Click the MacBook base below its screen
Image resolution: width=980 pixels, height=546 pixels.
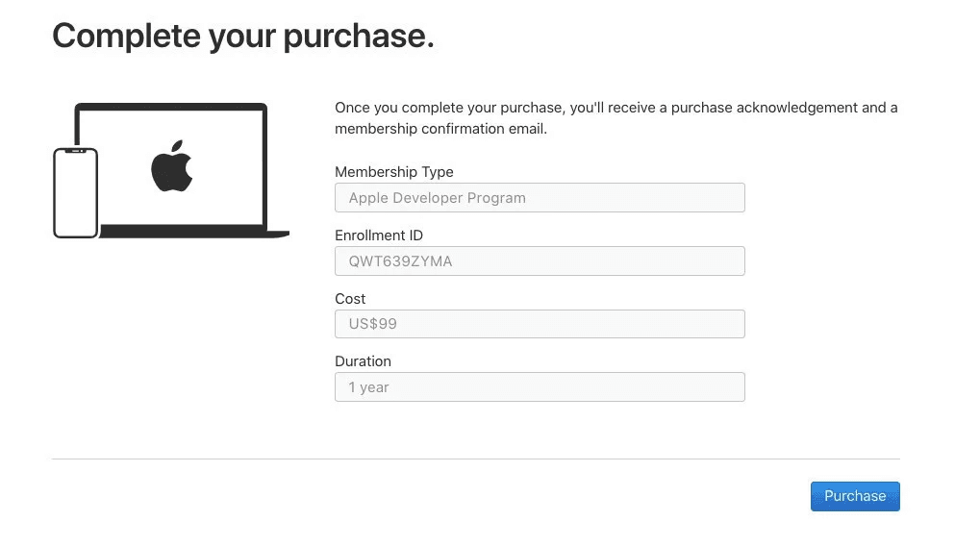point(192,232)
